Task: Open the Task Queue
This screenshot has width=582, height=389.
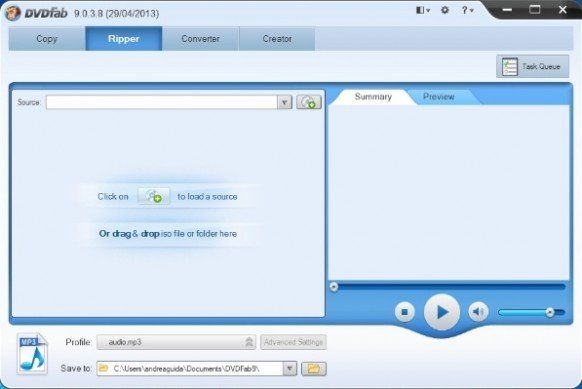Action: tap(532, 66)
